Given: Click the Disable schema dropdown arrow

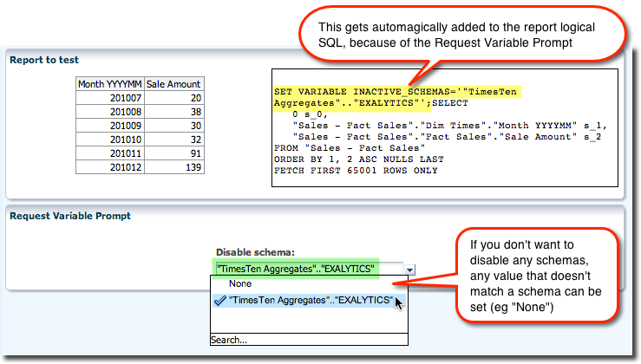Looking at the screenshot, I should [x=409, y=270].
